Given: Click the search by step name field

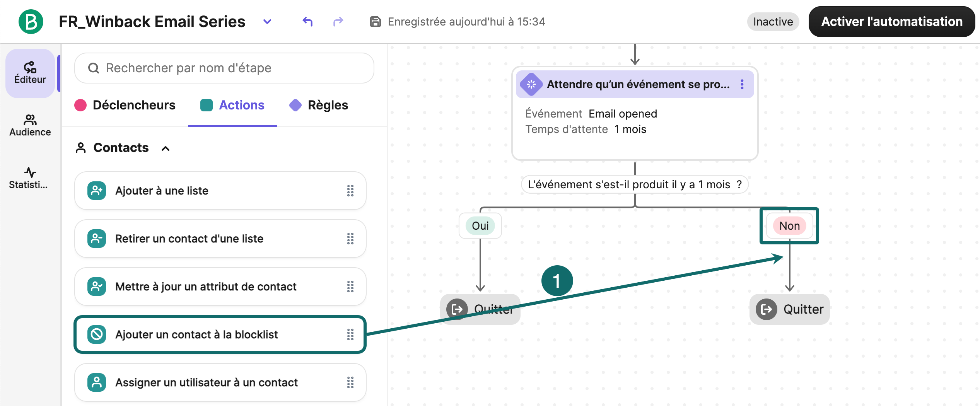Looking at the screenshot, I should pos(224,68).
